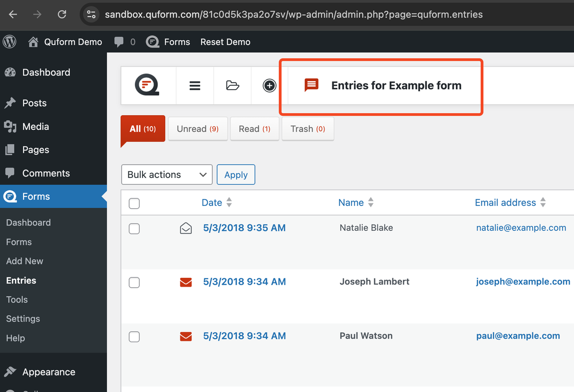Reload the page with refresh icon
This screenshot has width=574, height=392.
[x=62, y=14]
